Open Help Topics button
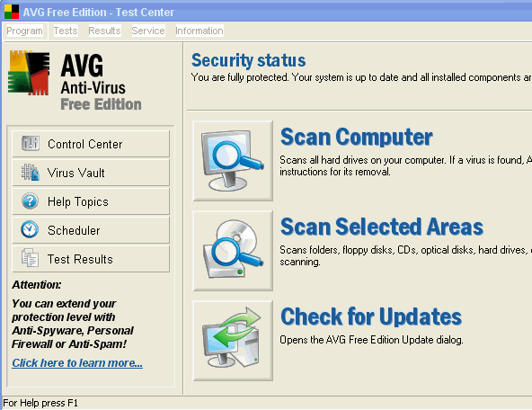Screen dimensions: 532x410 [91, 201]
